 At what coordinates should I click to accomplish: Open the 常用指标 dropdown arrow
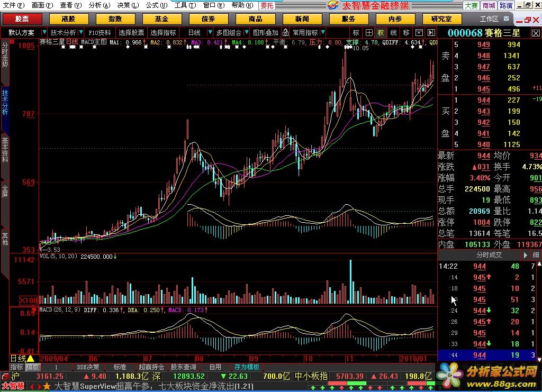pos(323,32)
